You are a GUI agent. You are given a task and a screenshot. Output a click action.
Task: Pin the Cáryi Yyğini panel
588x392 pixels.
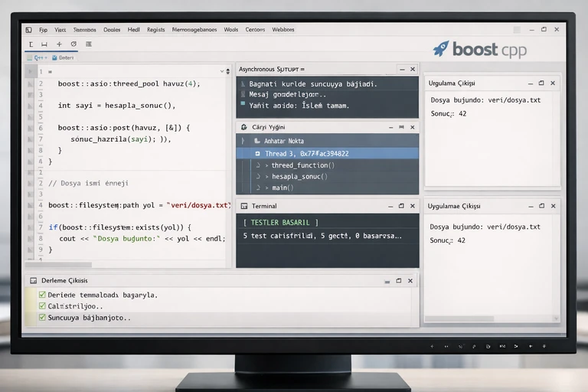[x=402, y=127]
